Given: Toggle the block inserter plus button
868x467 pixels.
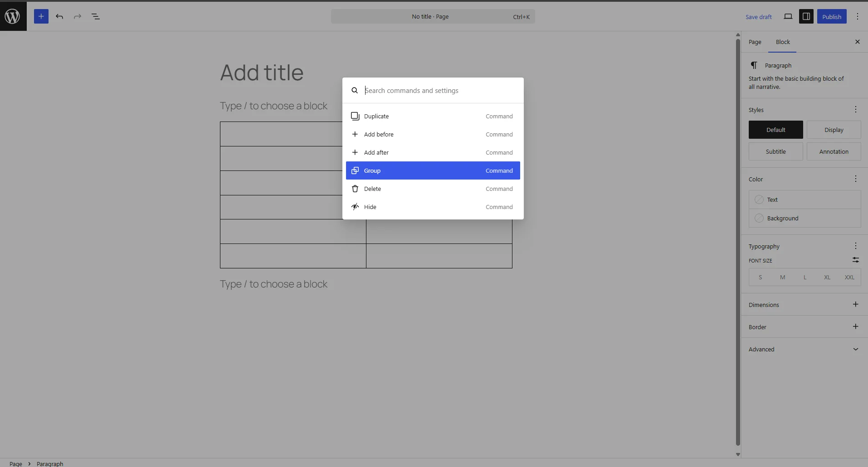Looking at the screenshot, I should [x=41, y=16].
